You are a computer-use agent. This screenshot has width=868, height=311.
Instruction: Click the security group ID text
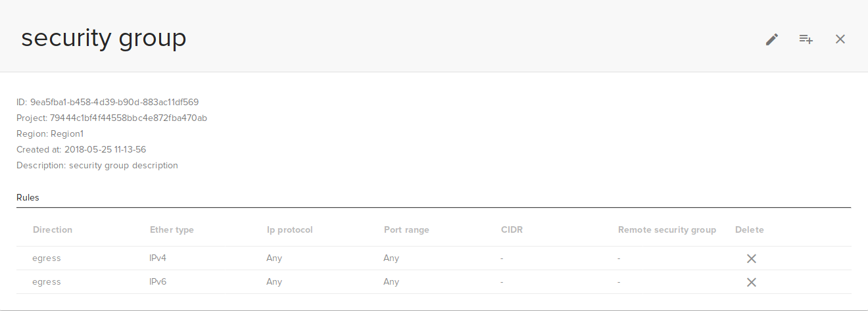tap(107, 102)
